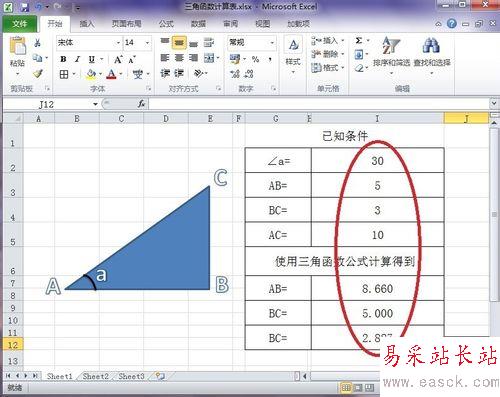Click the Borders icon
This screenshot has height=397, width=500.
click(64, 74)
